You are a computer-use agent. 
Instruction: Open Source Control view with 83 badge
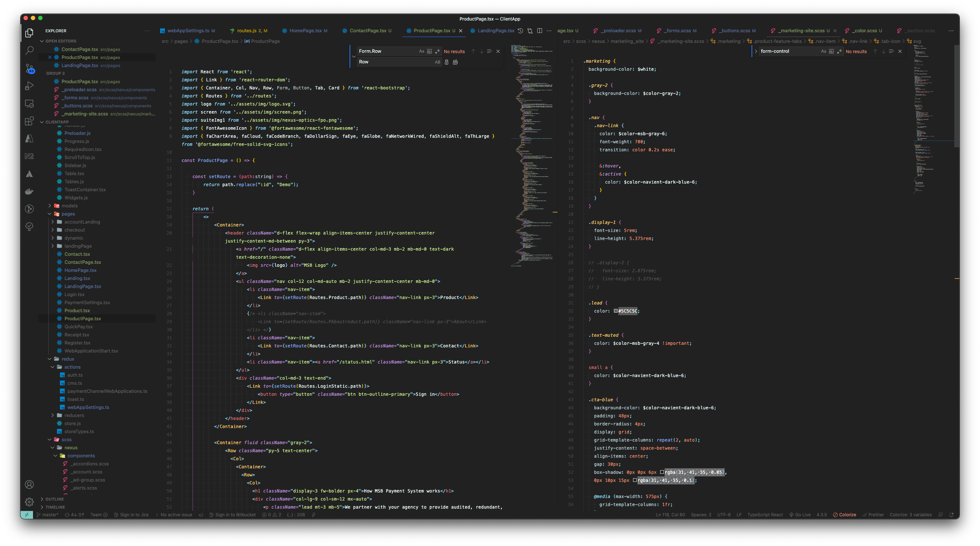coord(29,69)
